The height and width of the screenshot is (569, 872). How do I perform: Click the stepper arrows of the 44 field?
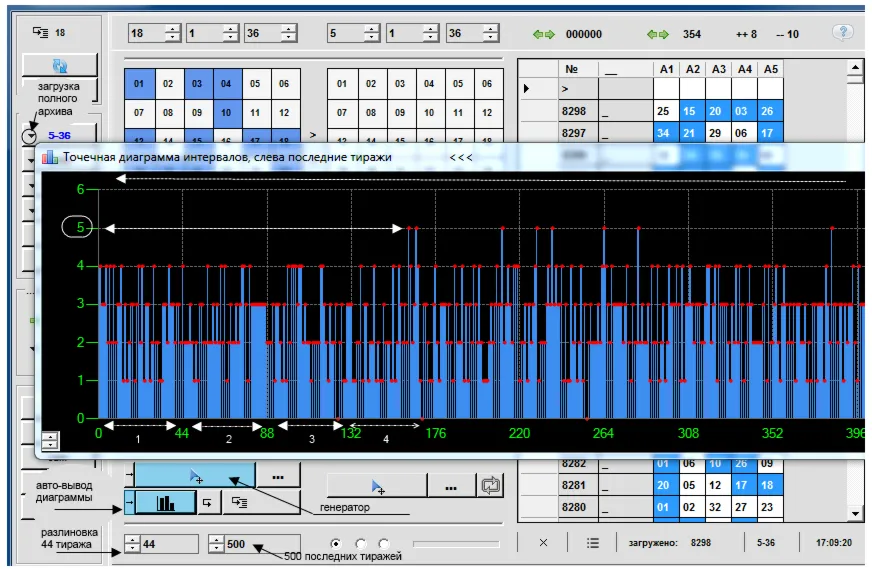(x=132, y=543)
